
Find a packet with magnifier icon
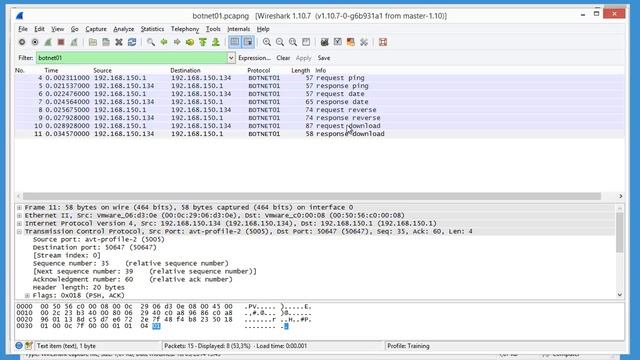click(x=151, y=42)
